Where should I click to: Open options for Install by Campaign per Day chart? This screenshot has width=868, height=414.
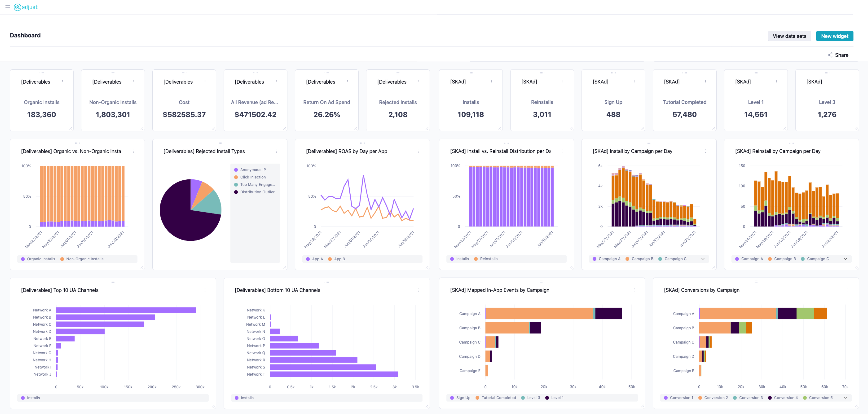pos(705,151)
